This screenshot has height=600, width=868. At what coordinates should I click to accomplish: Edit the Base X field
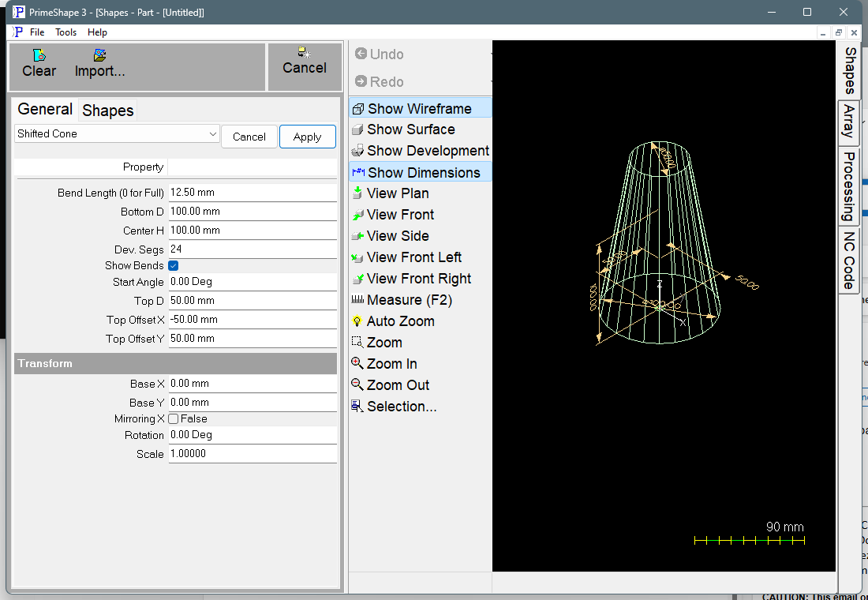tap(253, 384)
